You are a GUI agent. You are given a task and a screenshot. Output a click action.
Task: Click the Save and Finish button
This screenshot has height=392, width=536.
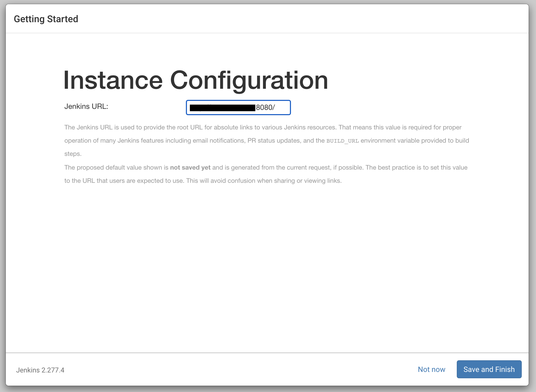tap(489, 369)
